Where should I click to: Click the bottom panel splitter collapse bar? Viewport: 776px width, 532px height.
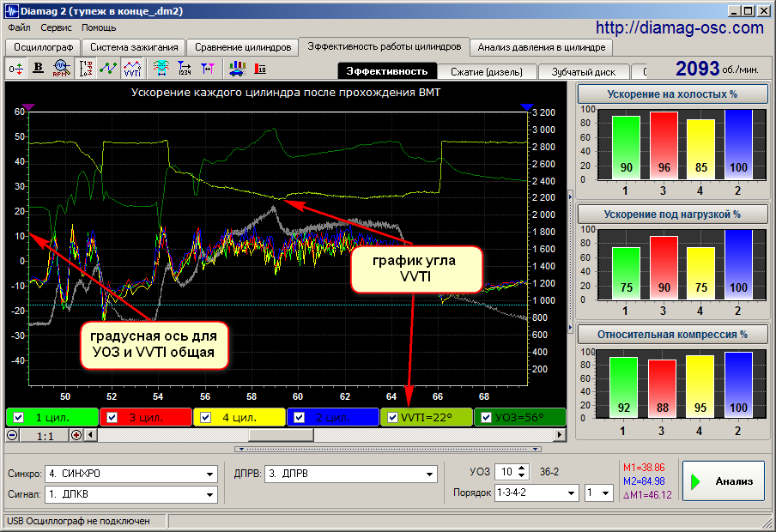387,450
